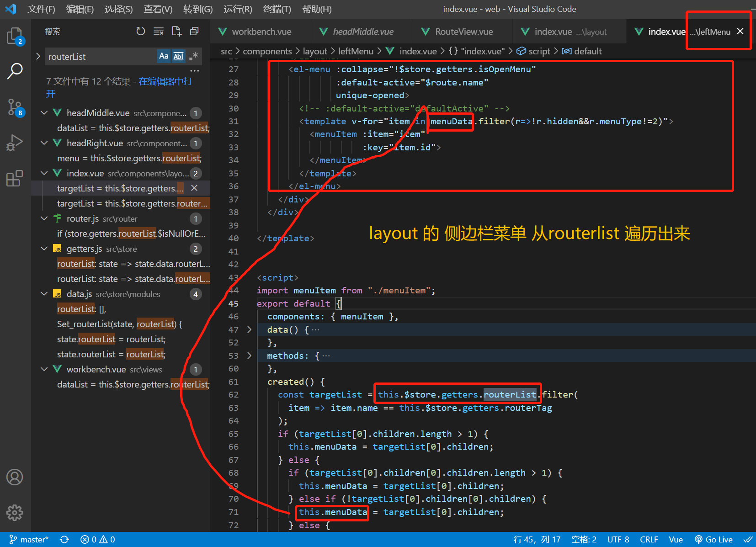Switch to the workbench.vue tab
Screen dimensions: 756x547
tap(261, 32)
